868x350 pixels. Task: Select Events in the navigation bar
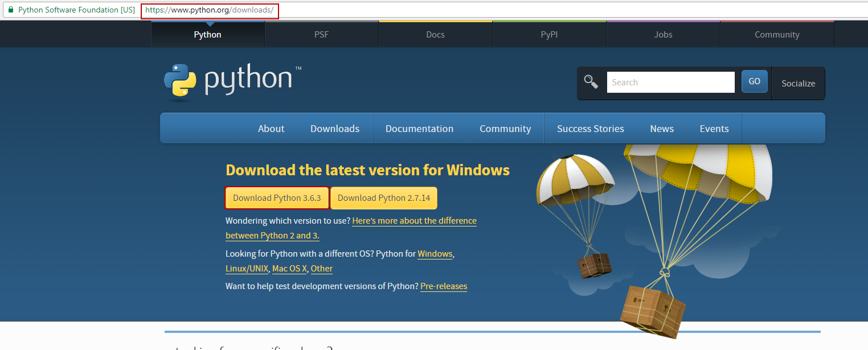coord(714,129)
